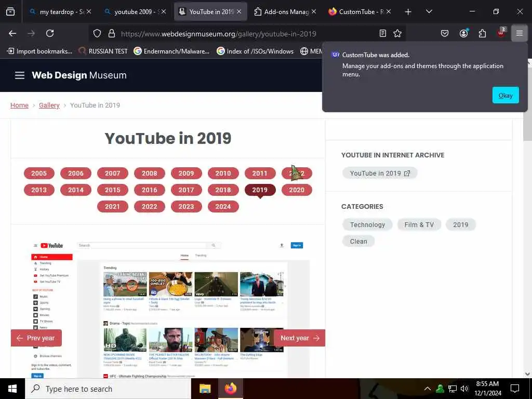Open the Clean category tag
The width and height of the screenshot is (532, 399).
coord(358,241)
